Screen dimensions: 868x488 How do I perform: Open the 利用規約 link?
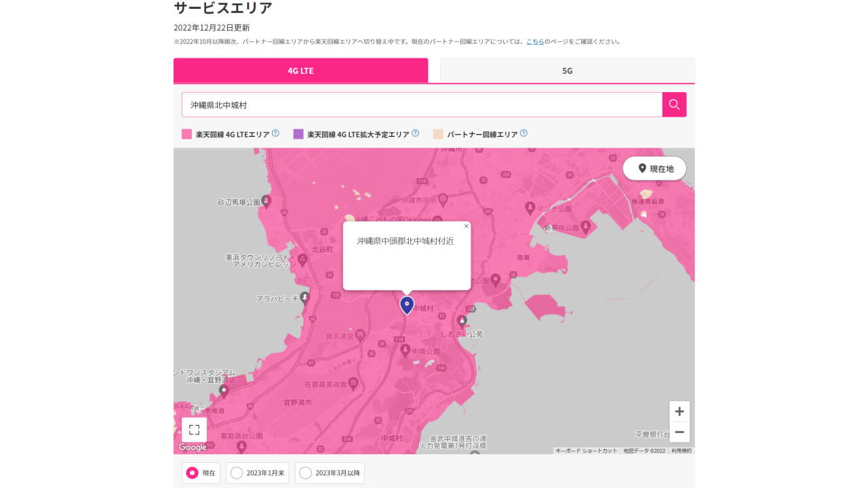pyautogui.click(x=681, y=449)
